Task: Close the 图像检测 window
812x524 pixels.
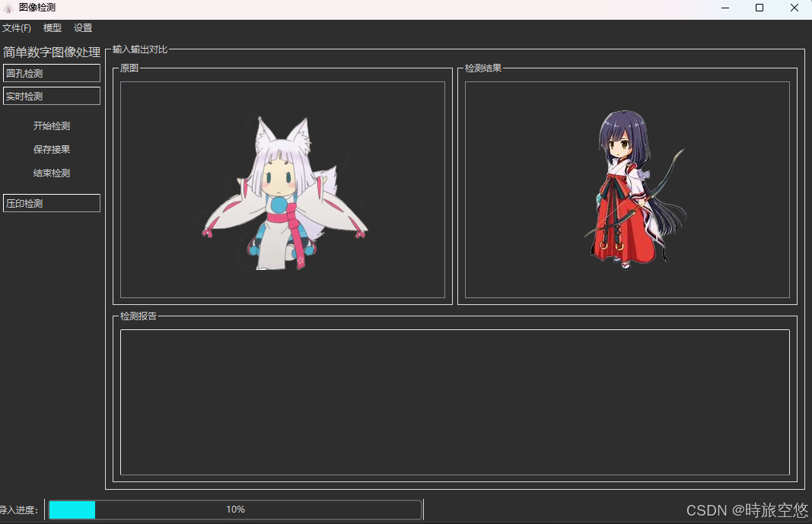Action: 794,8
